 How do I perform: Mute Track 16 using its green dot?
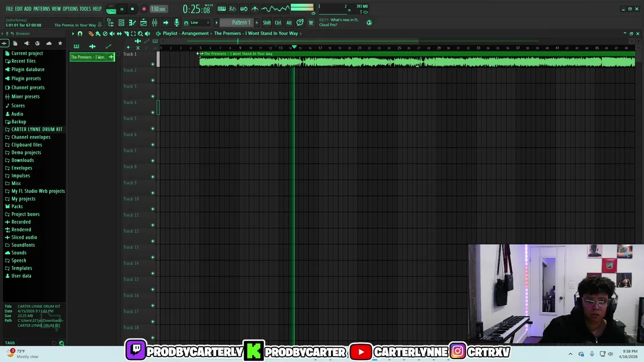tap(153, 305)
